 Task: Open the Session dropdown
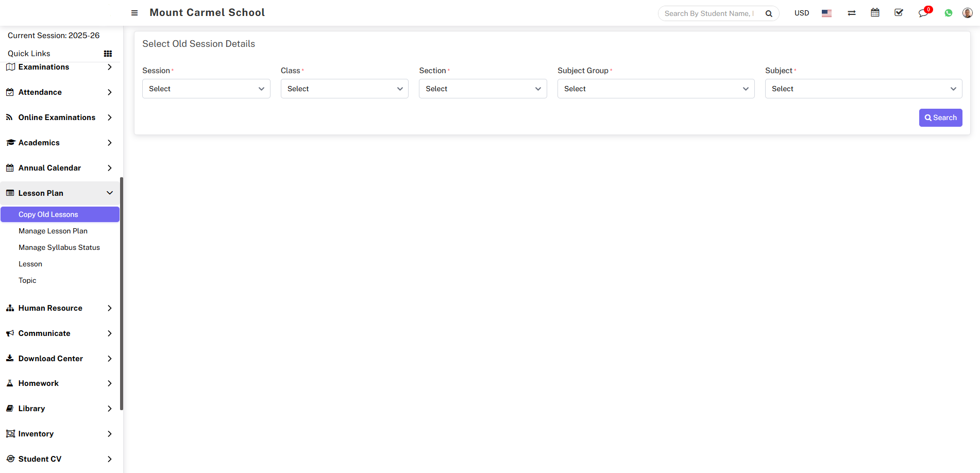[206, 89]
